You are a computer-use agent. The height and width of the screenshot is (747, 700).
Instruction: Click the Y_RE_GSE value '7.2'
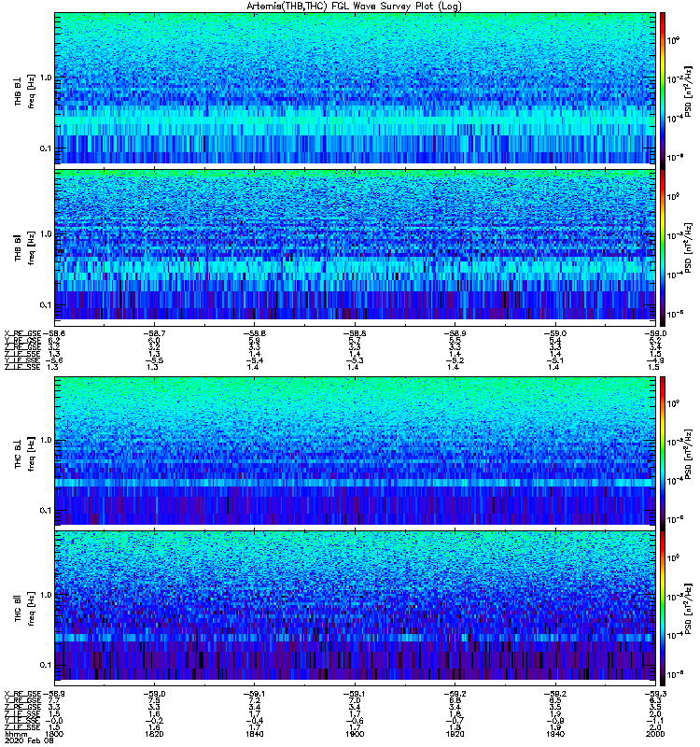pyautogui.click(x=254, y=701)
